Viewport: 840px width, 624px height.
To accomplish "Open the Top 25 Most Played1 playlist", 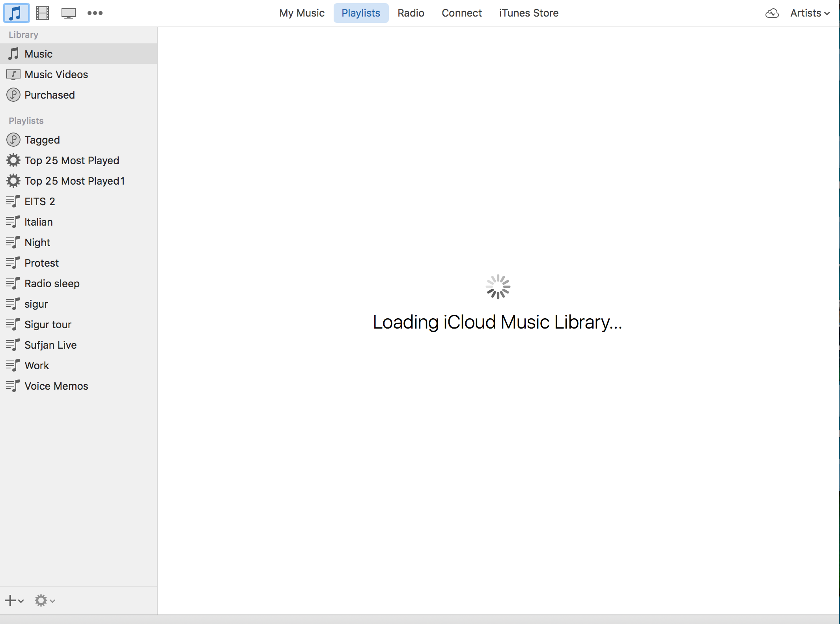I will 78,181.
